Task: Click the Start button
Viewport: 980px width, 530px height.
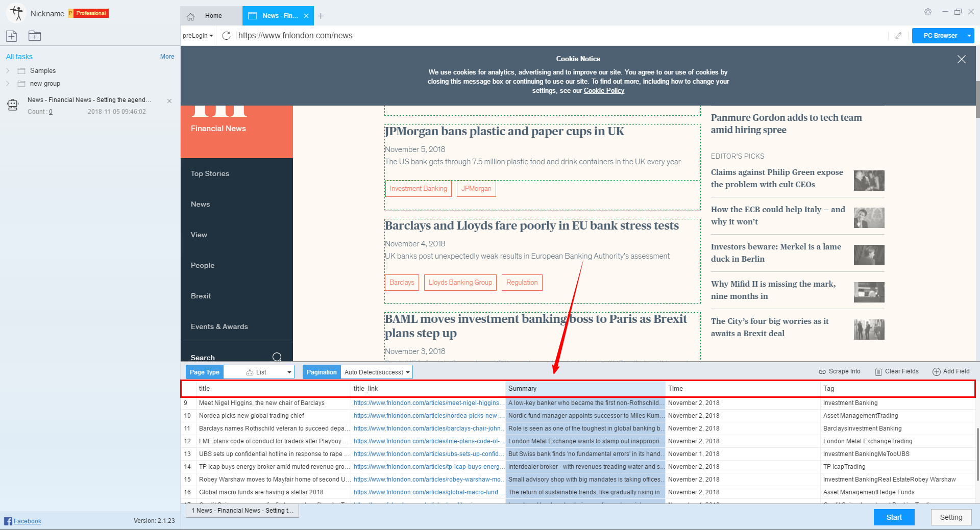Action: click(894, 517)
